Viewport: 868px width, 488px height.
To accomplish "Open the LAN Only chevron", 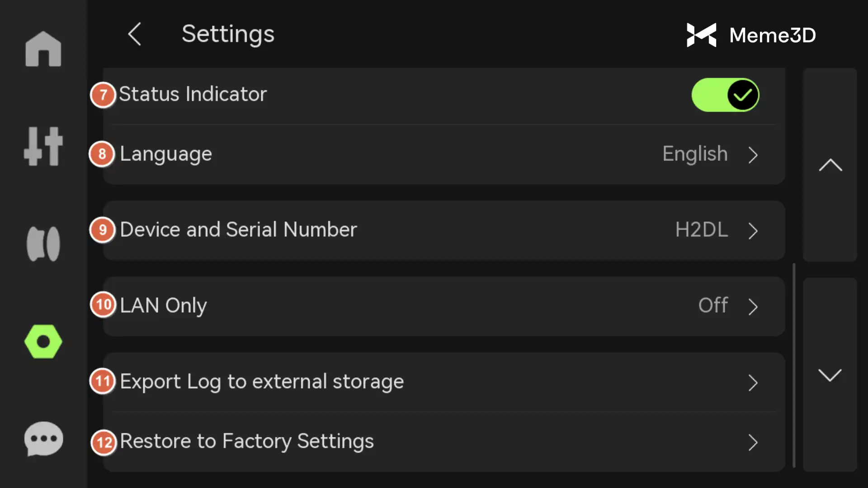I will 753,307.
